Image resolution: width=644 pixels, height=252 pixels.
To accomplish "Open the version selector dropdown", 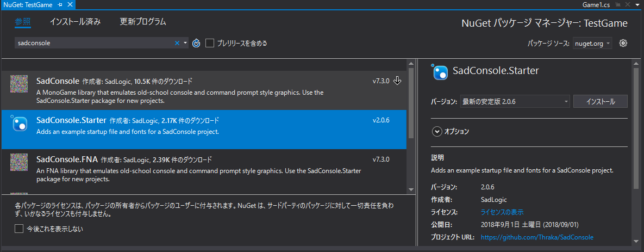I will [515, 101].
